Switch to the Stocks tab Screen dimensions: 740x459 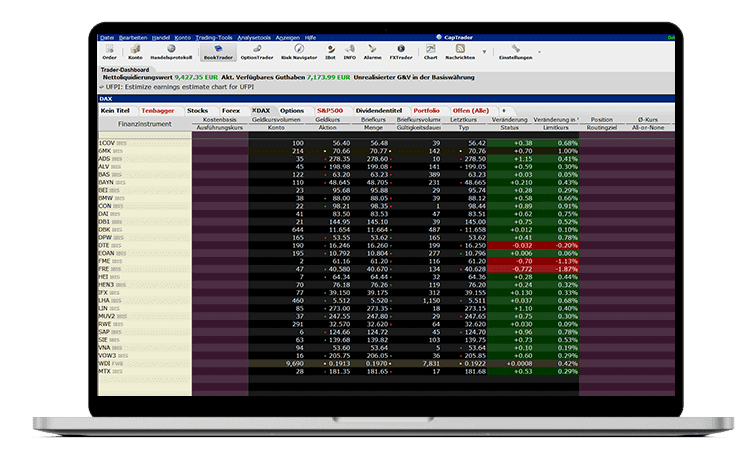point(197,110)
